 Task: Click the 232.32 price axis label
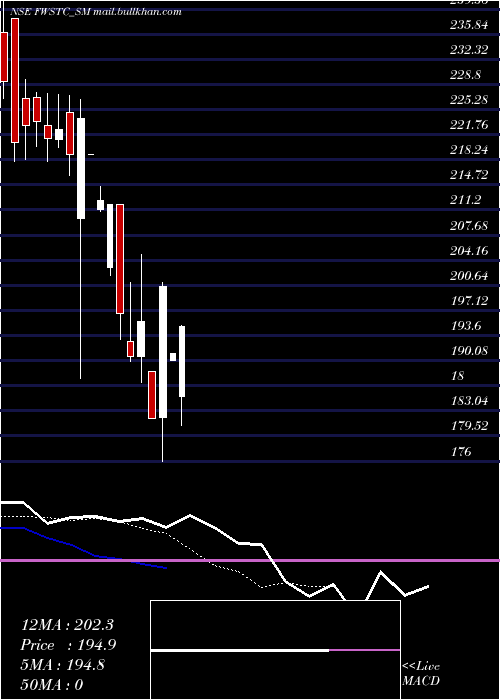[x=469, y=50]
